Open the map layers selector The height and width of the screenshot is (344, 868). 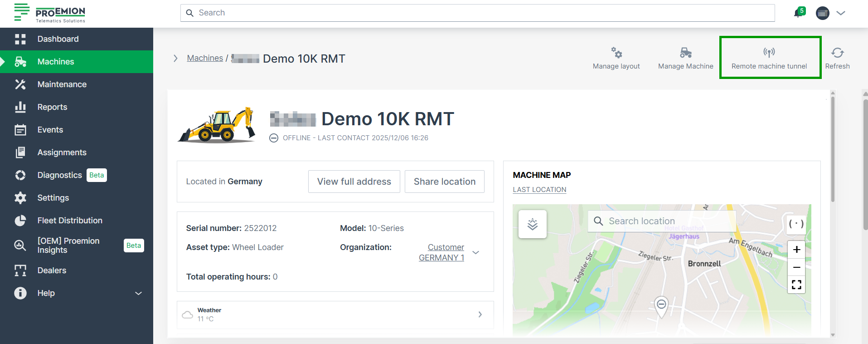pos(532,224)
